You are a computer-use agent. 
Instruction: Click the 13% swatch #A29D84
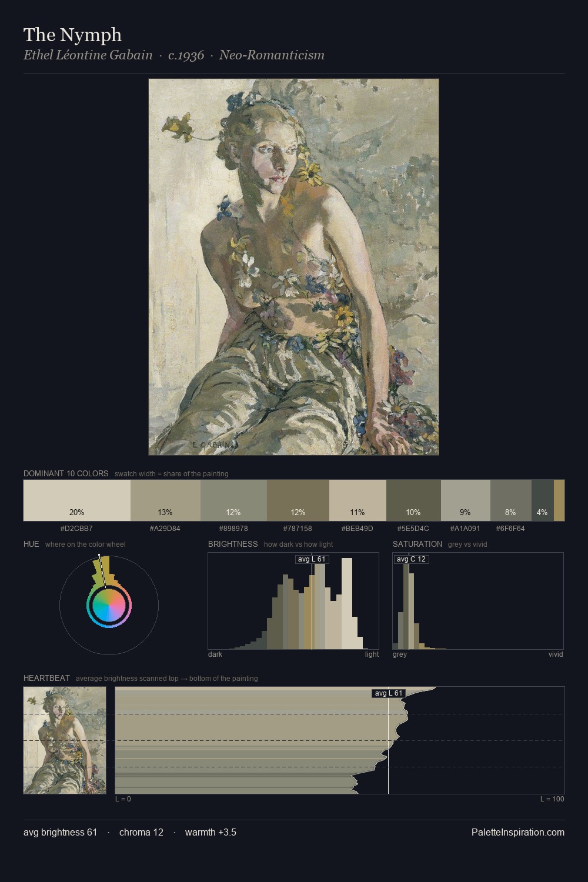(x=165, y=500)
